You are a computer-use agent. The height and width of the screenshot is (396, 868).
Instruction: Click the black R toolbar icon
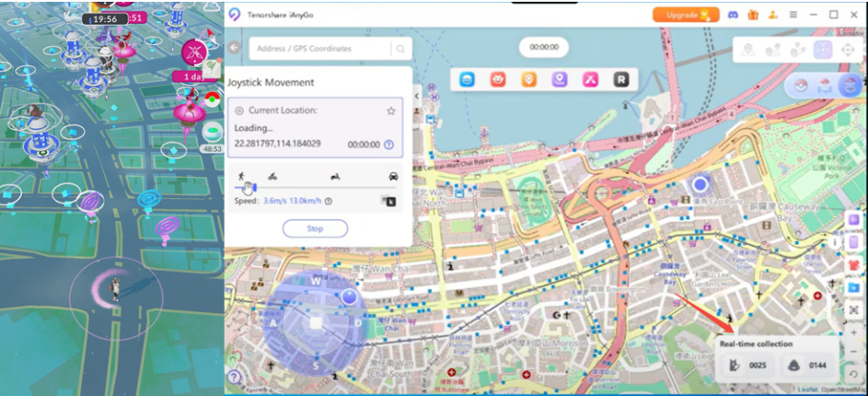[x=621, y=80]
